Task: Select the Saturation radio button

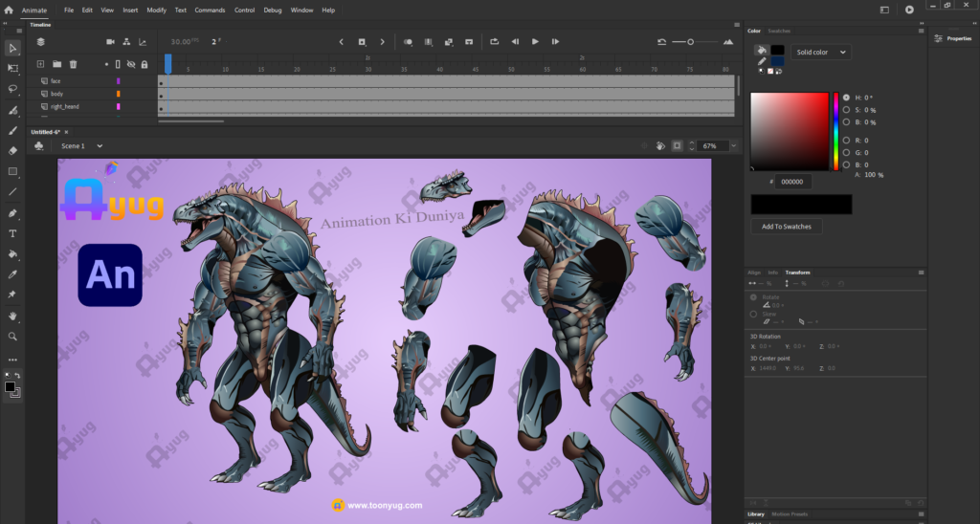Action: click(846, 110)
